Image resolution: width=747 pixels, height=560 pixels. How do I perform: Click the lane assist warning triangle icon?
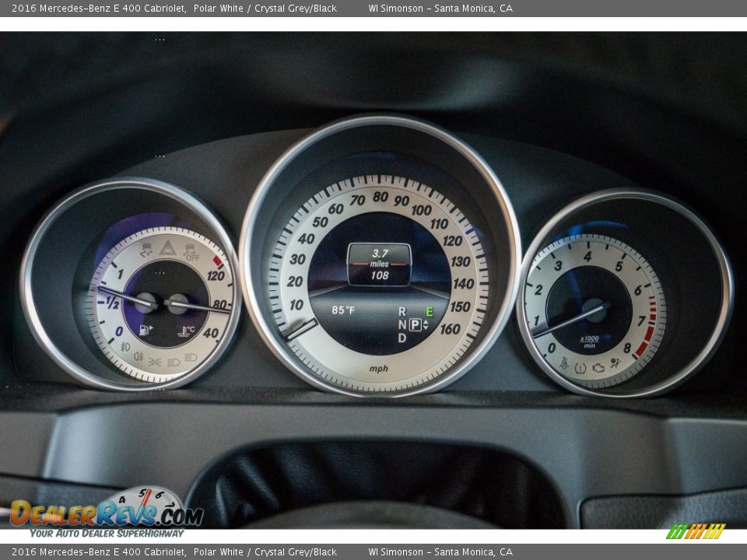click(168, 248)
